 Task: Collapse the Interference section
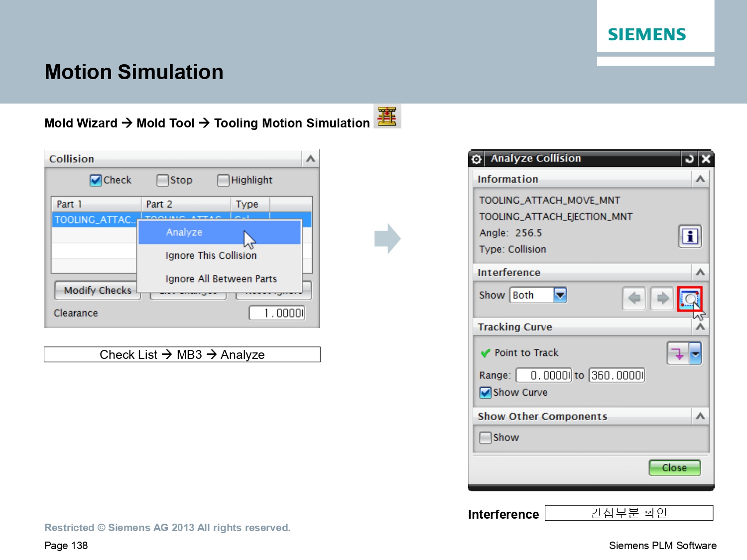tap(700, 272)
